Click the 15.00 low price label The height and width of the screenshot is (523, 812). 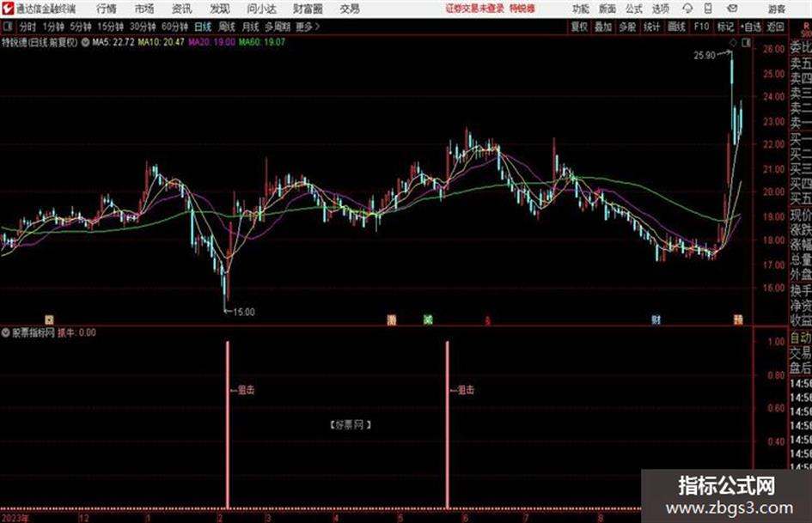[x=243, y=313]
